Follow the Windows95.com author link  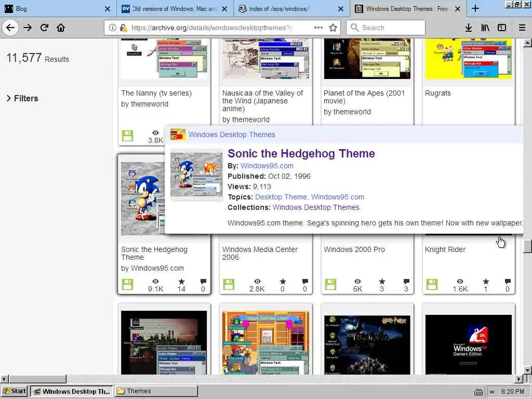pyautogui.click(x=267, y=166)
